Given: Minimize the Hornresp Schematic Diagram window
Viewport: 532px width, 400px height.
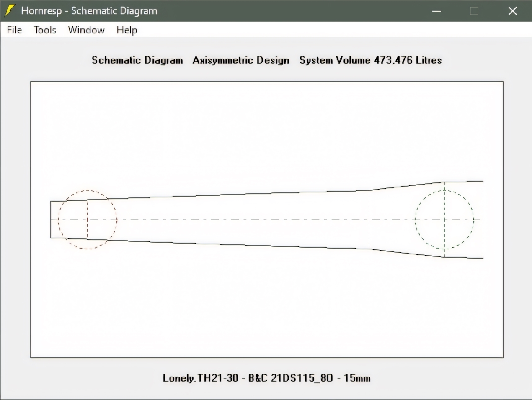Looking at the screenshot, I should [436, 11].
